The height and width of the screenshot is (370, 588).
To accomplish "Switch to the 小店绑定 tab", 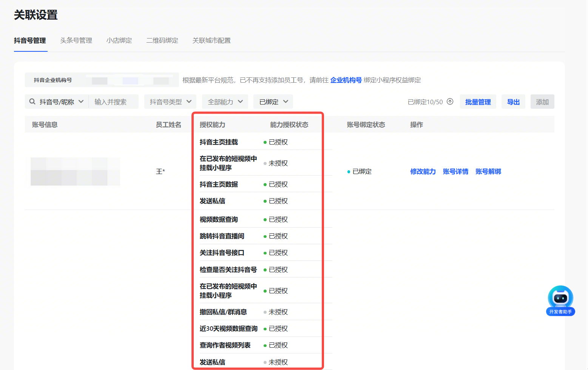I will click(x=119, y=40).
